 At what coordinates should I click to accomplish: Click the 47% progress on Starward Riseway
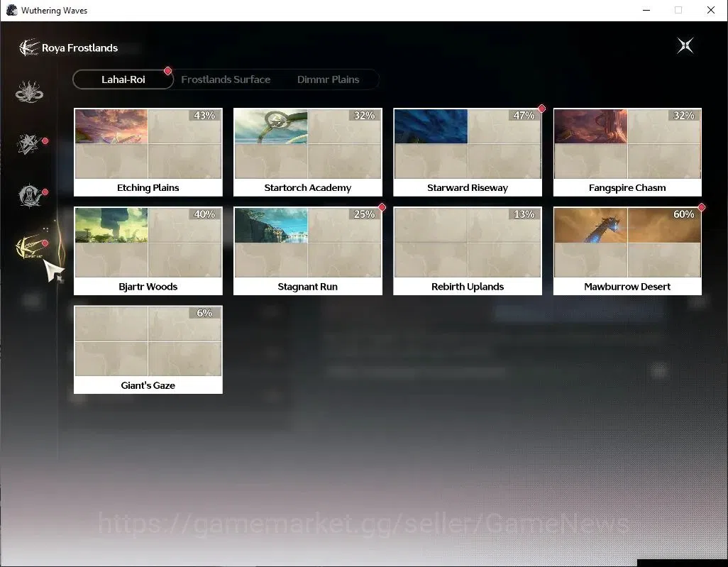pyautogui.click(x=524, y=115)
